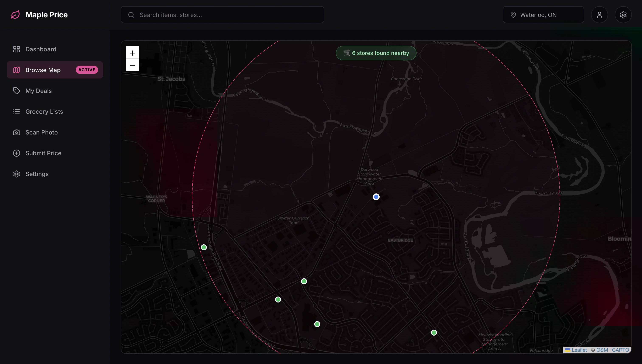Click the Maple Price leaf logo
Image resolution: width=642 pixels, height=364 pixels.
[15, 14]
